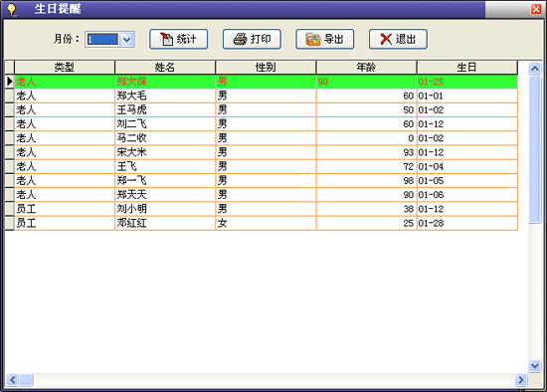Click the vertical scrollbar up arrow
This screenshot has width=547, height=392.
534,68
